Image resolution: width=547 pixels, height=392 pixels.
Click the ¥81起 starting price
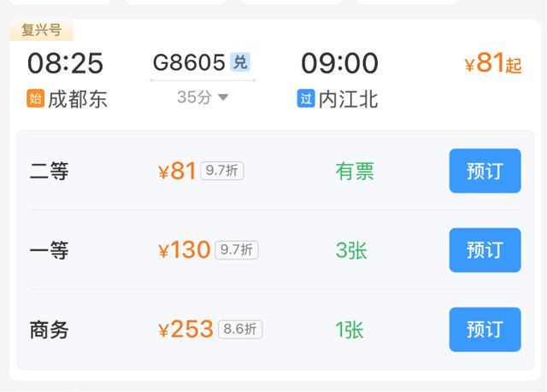pyautogui.click(x=492, y=63)
